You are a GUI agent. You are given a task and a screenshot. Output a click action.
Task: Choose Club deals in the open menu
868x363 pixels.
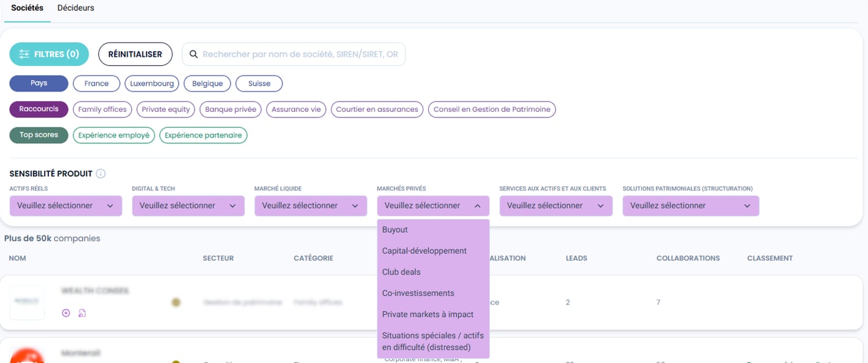[x=401, y=272]
